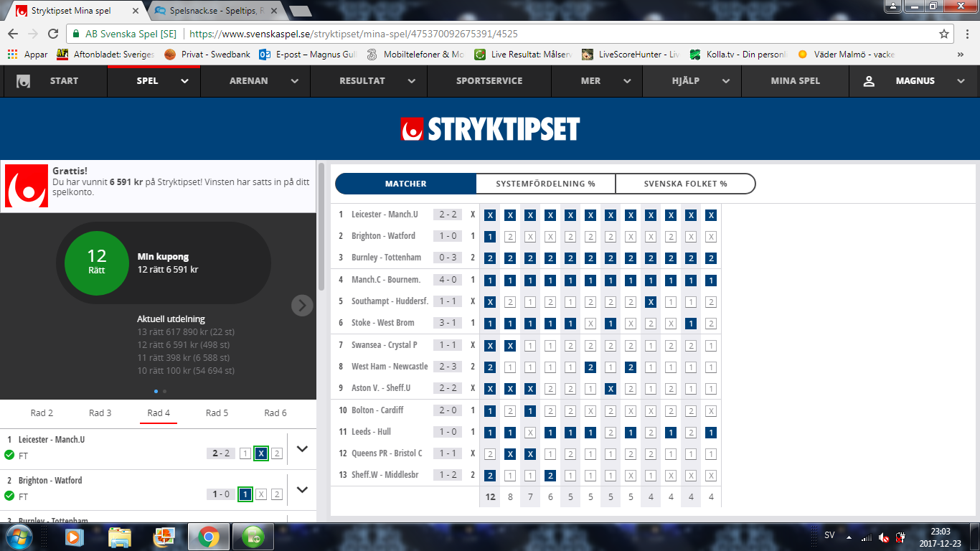980x551 pixels.
Task: Click second carousel dot indicator
Action: click(164, 392)
